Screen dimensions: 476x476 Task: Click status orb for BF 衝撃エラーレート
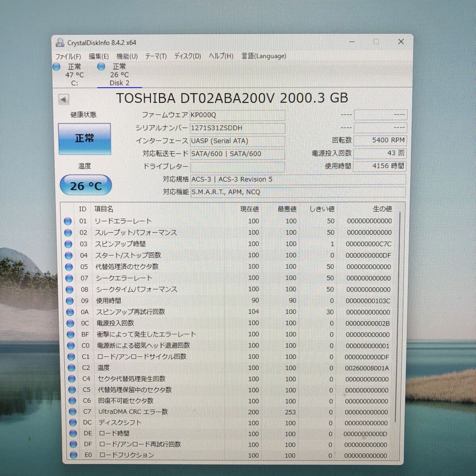click(71, 335)
